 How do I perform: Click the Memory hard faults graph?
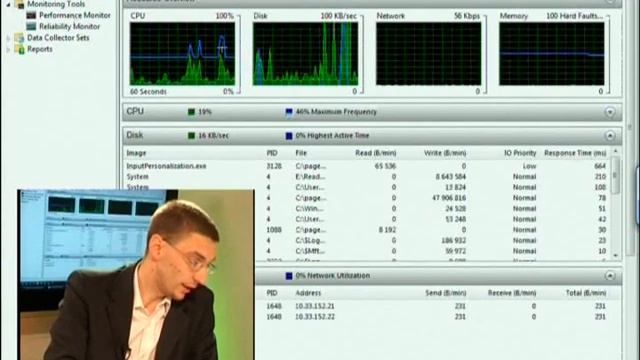(x=551, y=54)
